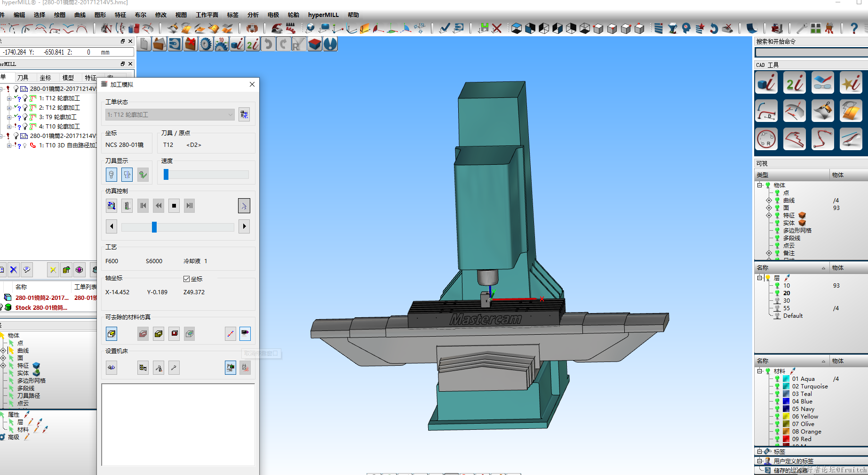Click the simulation progress slider handle
868x475 pixels.
(x=154, y=227)
